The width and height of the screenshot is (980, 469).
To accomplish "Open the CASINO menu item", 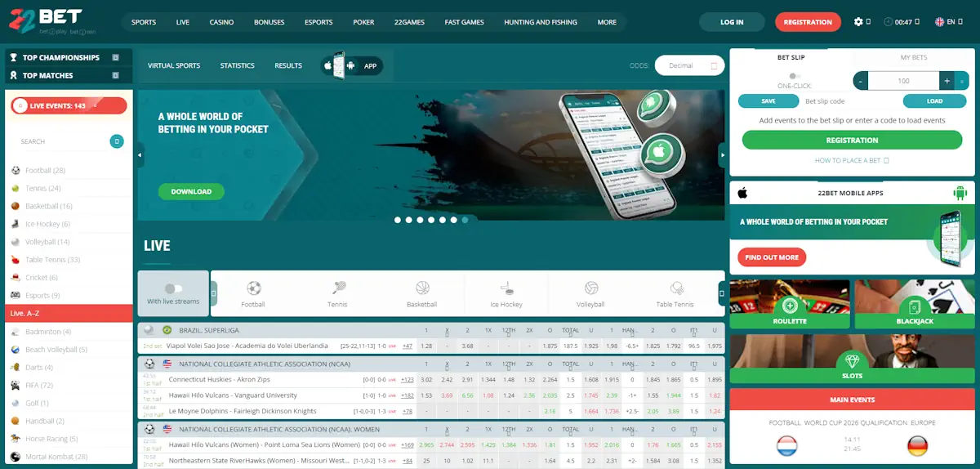I will point(221,22).
